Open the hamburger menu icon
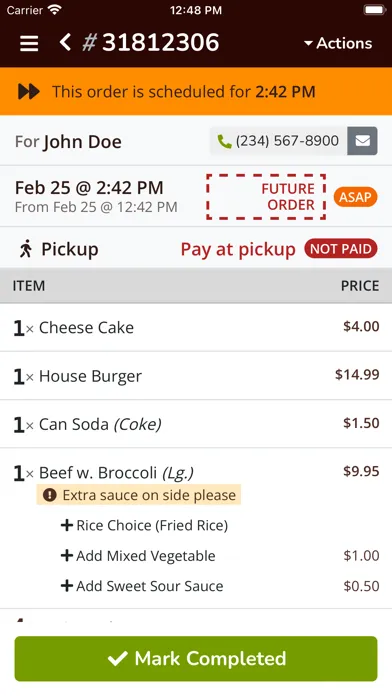Screen dimensions: 392x696 coord(29,44)
